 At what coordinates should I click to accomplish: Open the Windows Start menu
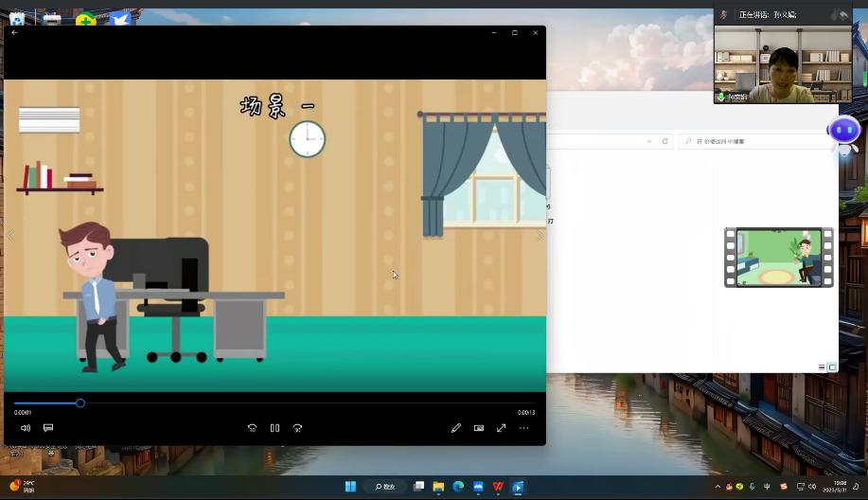[x=350, y=487]
